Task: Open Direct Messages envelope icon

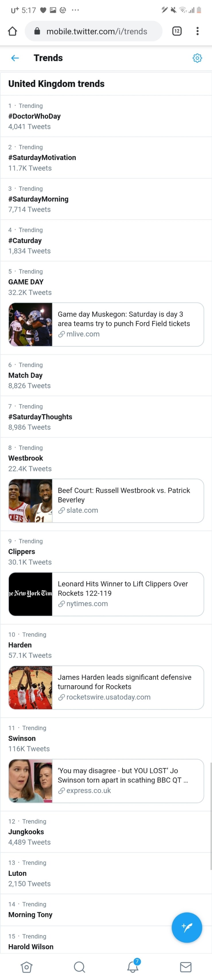Action: pos(186,967)
